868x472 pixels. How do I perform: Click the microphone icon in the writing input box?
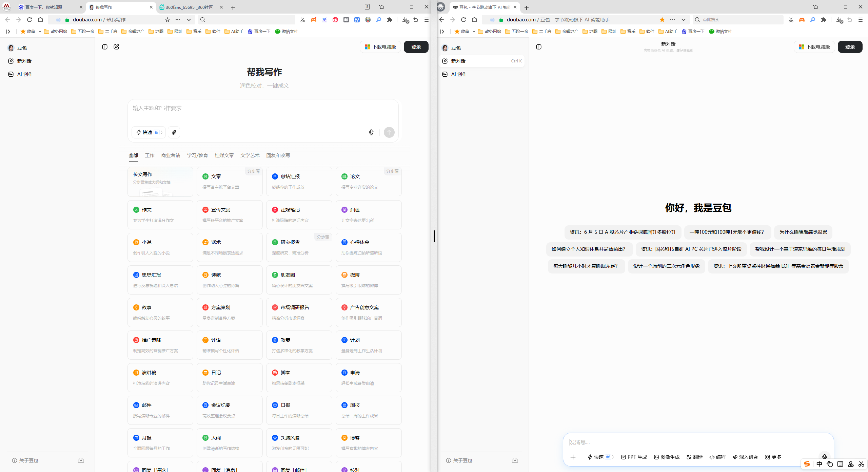371,132
